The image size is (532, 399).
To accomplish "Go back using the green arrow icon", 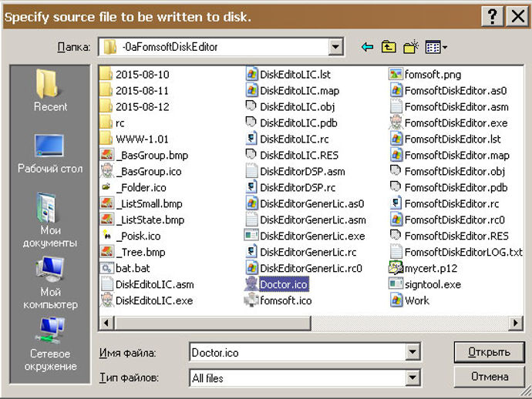I will coord(368,47).
